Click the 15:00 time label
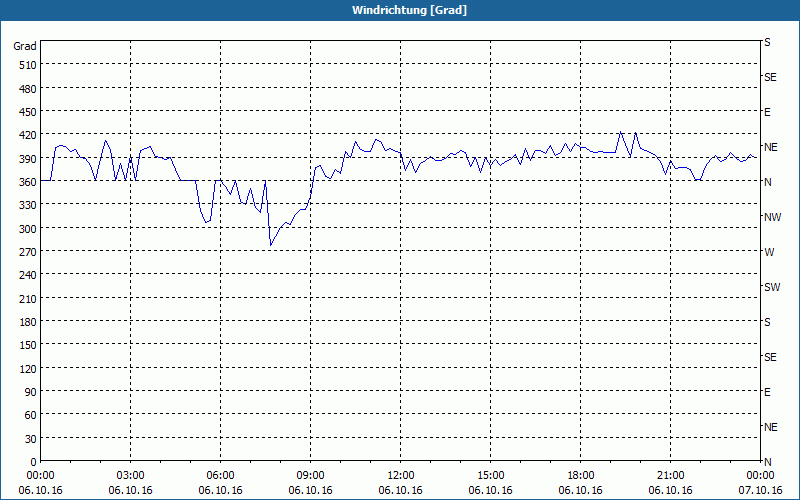The image size is (800, 500). tap(490, 476)
